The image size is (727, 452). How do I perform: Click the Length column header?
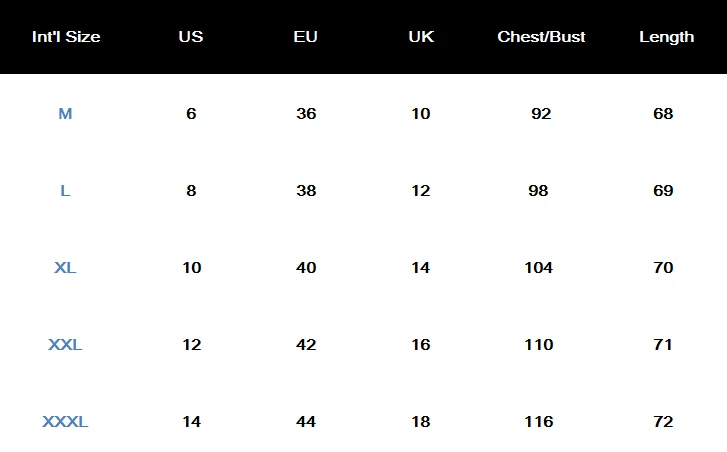(x=667, y=37)
